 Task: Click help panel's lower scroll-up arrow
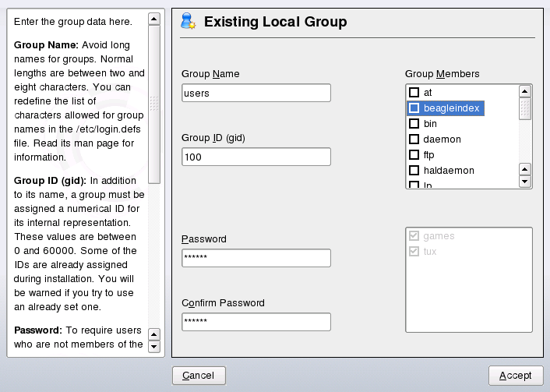(153, 334)
